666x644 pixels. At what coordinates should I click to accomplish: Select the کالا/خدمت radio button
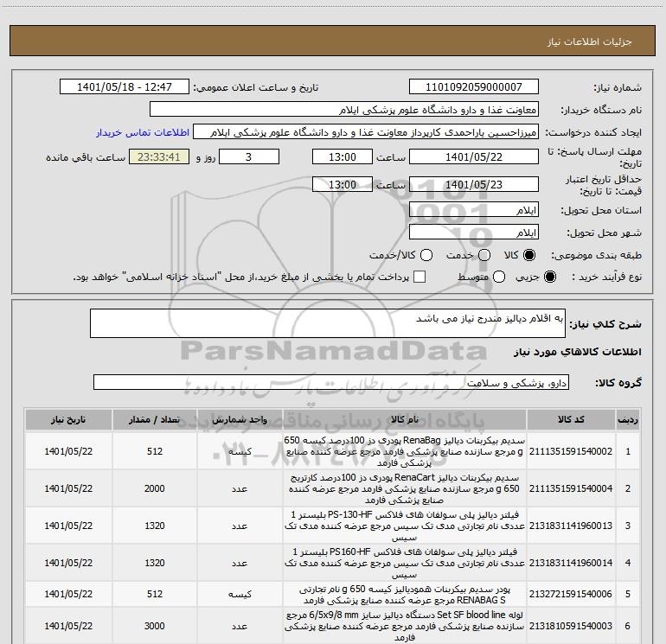(x=426, y=255)
